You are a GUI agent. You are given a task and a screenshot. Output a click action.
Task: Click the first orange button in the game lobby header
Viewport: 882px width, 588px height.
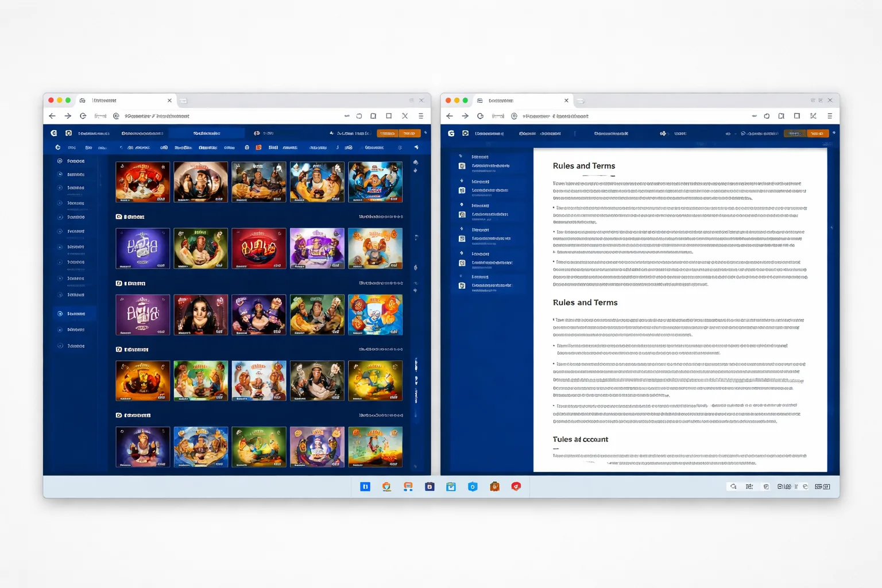388,133
